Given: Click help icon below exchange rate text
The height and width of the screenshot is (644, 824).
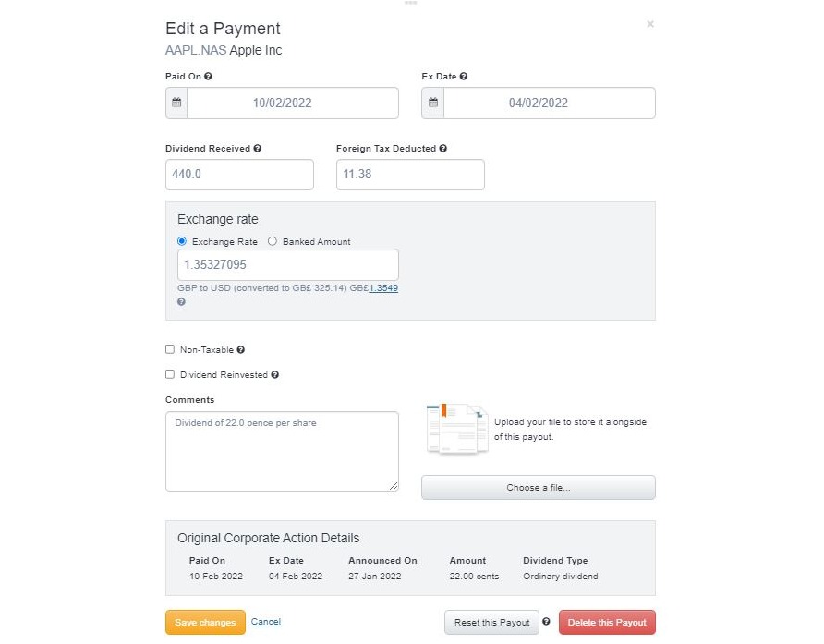Looking at the screenshot, I should (x=181, y=302).
